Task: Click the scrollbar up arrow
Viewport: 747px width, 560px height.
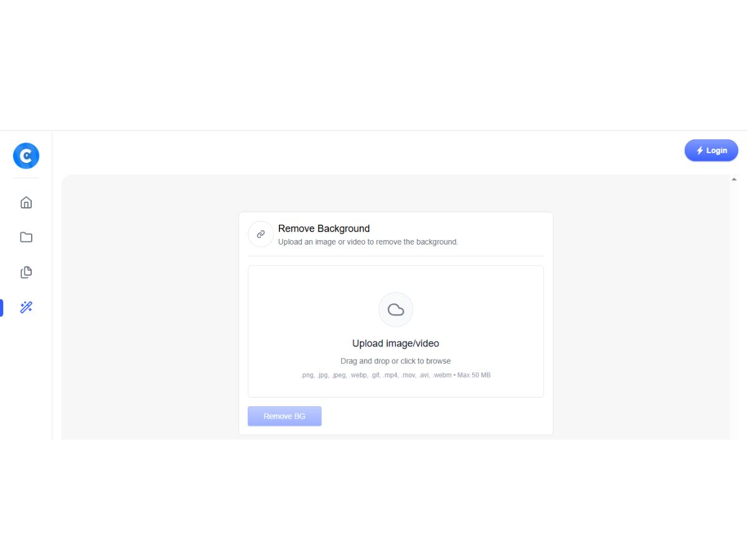Action: (x=734, y=179)
